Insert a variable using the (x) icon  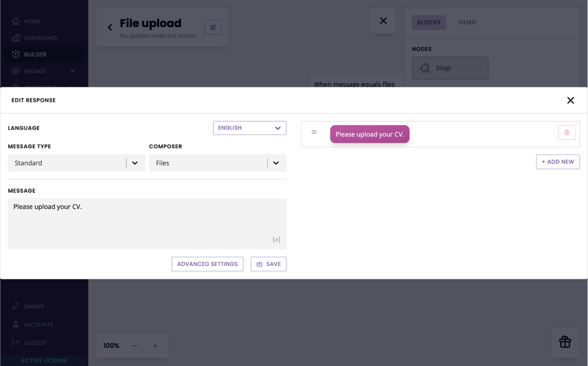pyautogui.click(x=276, y=240)
